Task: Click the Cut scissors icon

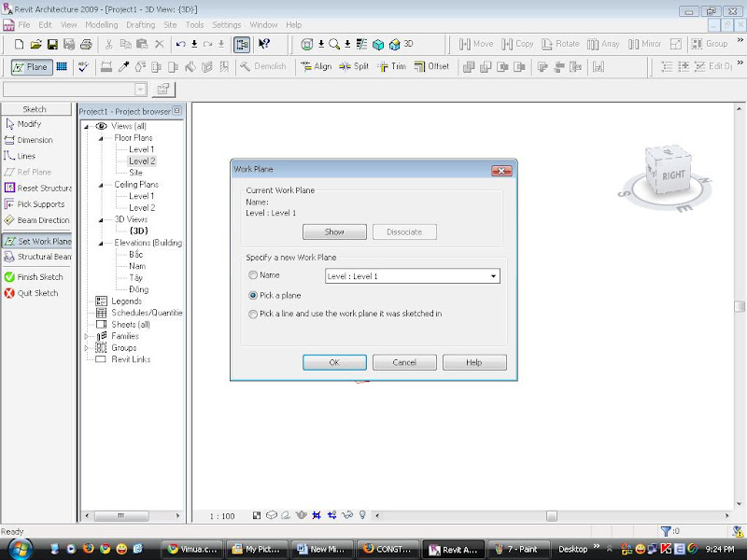Action: pos(109,44)
